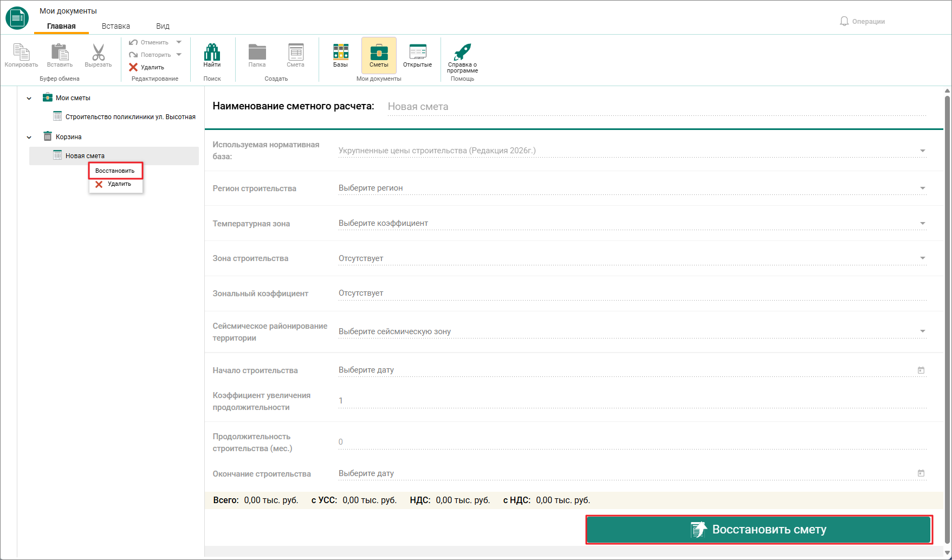Viewport: 952px width, 560px height.
Task: Click the vertical scrollbar on the right
Action: (x=947, y=320)
